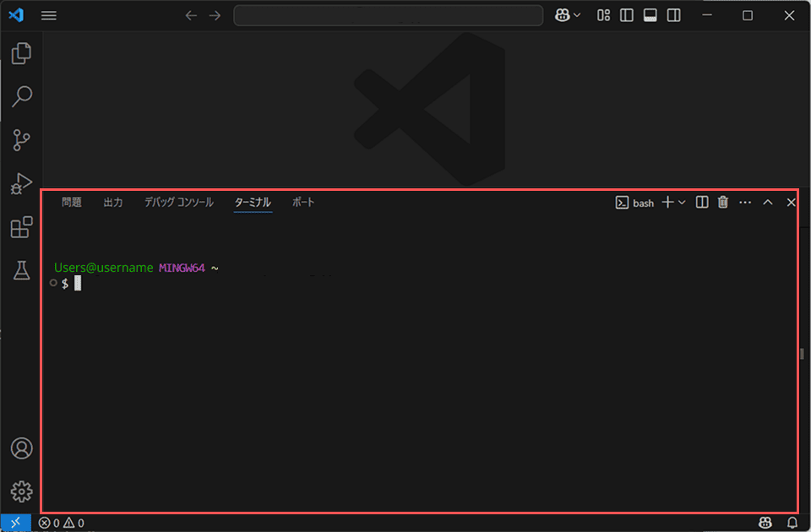811x532 pixels.
Task: Toggle the bottom panel visibility
Action: point(650,15)
